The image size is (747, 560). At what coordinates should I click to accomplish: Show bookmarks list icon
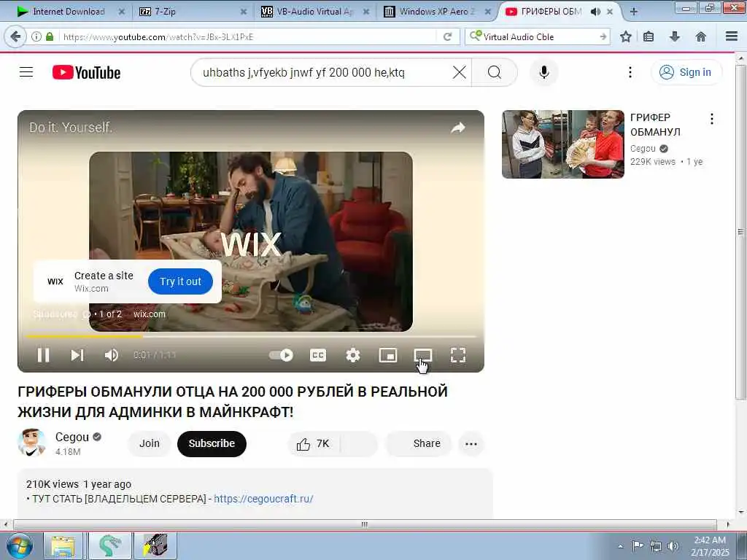click(649, 36)
